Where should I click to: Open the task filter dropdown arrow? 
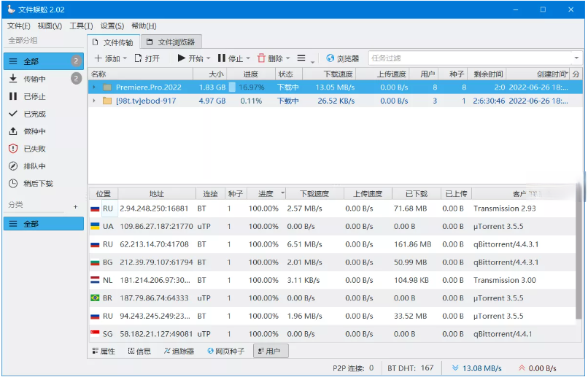click(x=576, y=58)
